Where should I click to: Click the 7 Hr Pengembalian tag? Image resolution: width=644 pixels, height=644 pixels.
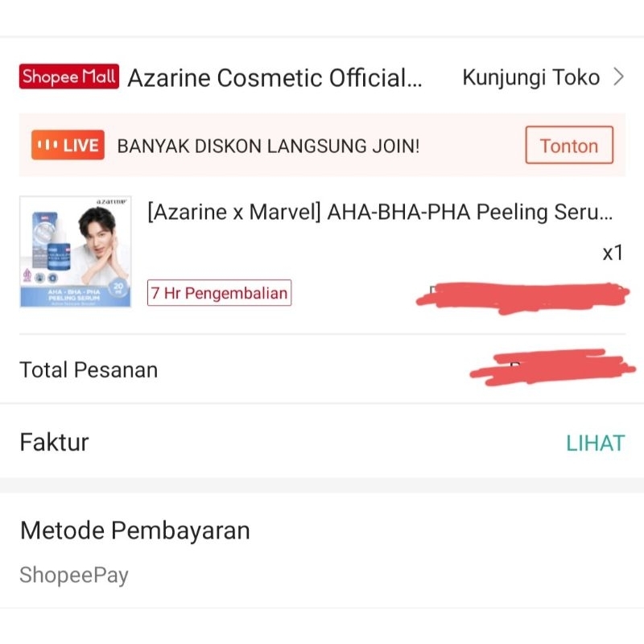click(x=219, y=293)
